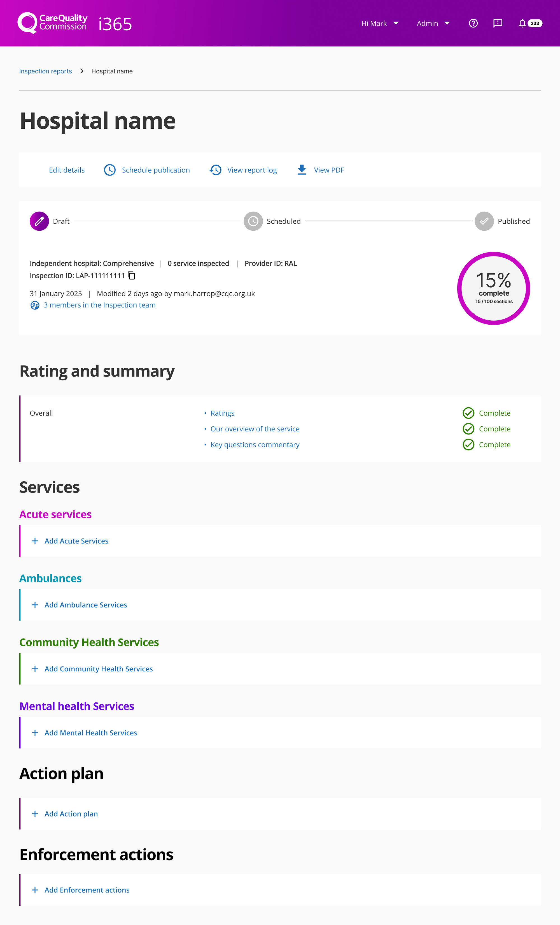
Task: Expand the Hi Mark user dropdown
Action: pos(380,23)
